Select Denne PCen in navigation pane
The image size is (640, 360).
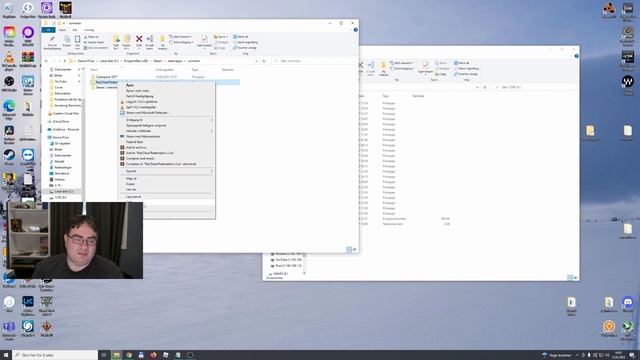[x=61, y=138]
